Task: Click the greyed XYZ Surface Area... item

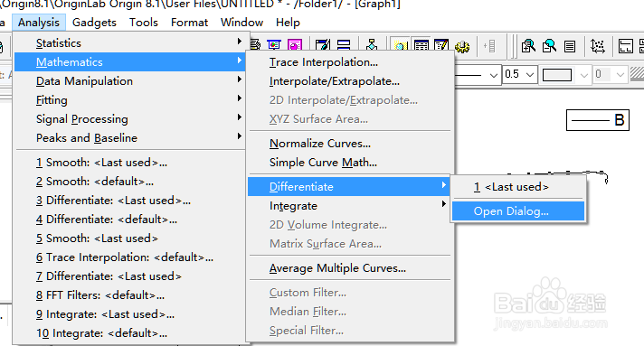Action: click(x=349, y=118)
